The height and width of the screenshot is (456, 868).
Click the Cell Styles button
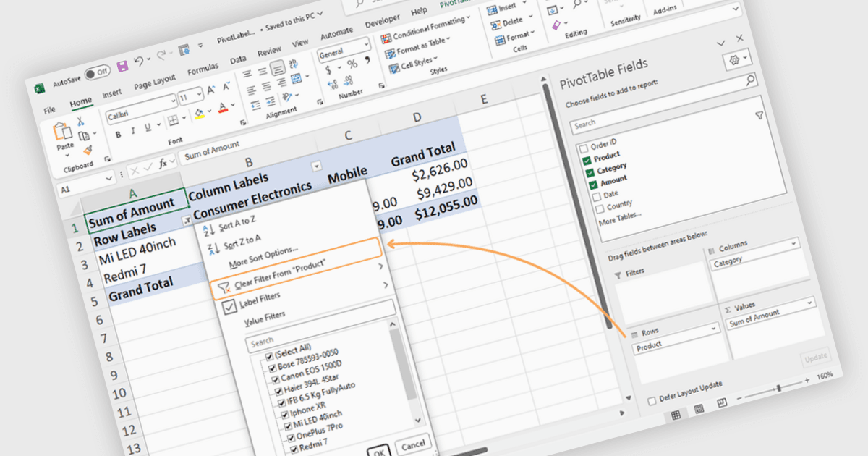(x=414, y=64)
